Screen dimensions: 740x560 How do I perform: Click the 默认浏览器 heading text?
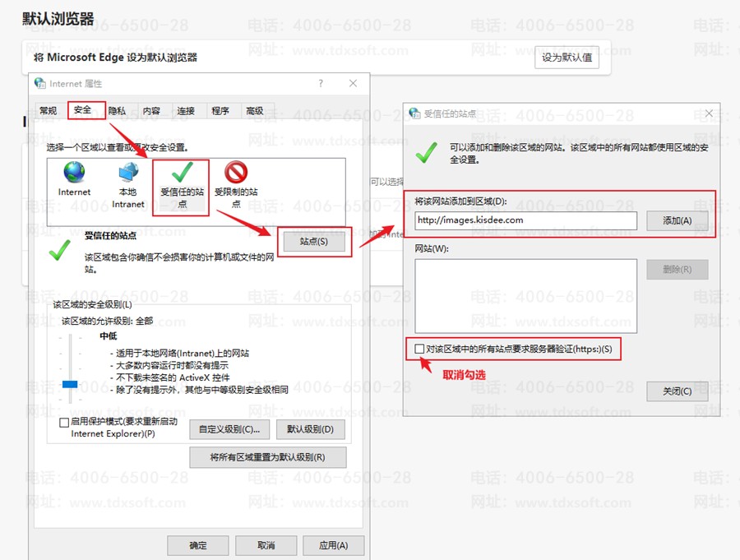pyautogui.click(x=58, y=19)
